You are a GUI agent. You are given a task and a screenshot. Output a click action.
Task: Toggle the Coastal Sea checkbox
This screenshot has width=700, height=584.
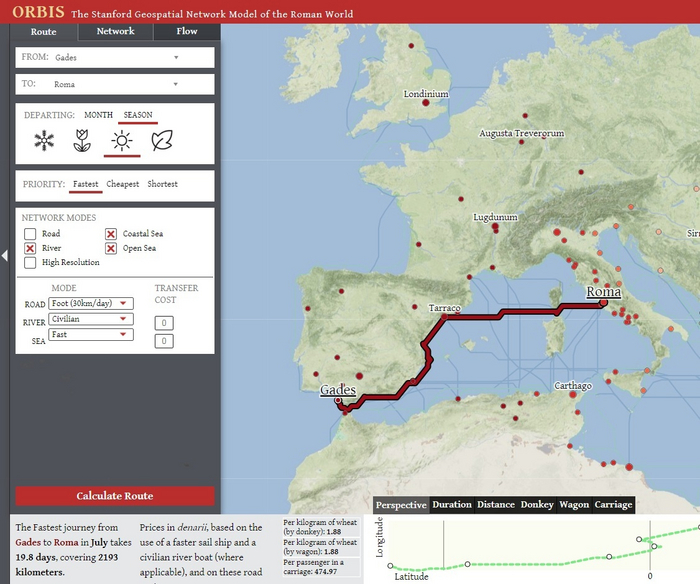[x=111, y=234]
